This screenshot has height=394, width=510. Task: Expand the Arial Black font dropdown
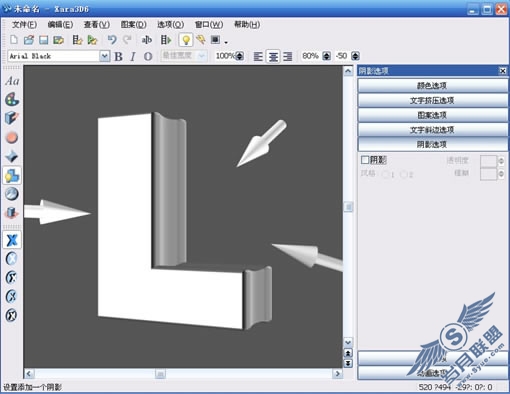[104, 56]
